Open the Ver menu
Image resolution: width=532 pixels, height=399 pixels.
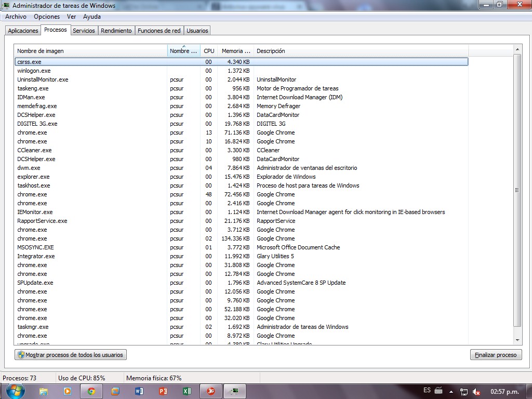(71, 17)
